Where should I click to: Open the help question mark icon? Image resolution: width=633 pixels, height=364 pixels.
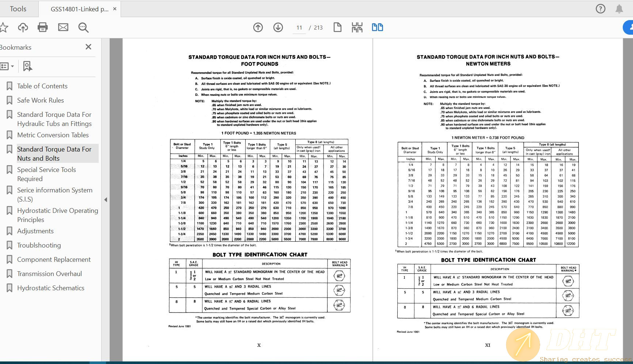click(x=600, y=9)
